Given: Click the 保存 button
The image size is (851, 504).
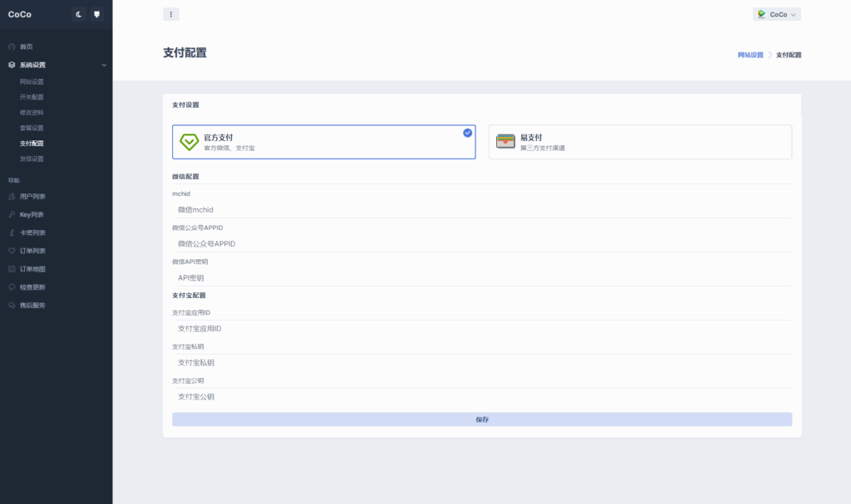Looking at the screenshot, I should (x=482, y=419).
